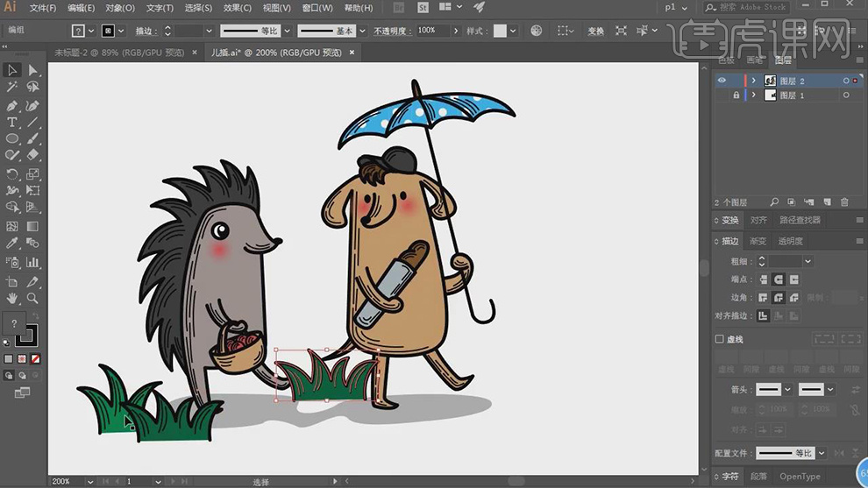Select the Type tool
Image resolution: width=868 pixels, height=488 pixels.
click(12, 122)
